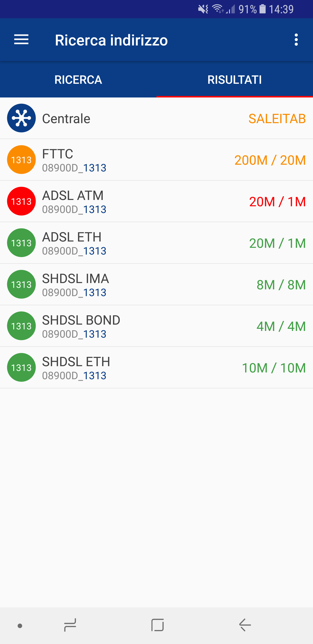313x644 pixels.
Task: Tap the red 1313 ADSL ATM badge
Action: tap(22, 201)
